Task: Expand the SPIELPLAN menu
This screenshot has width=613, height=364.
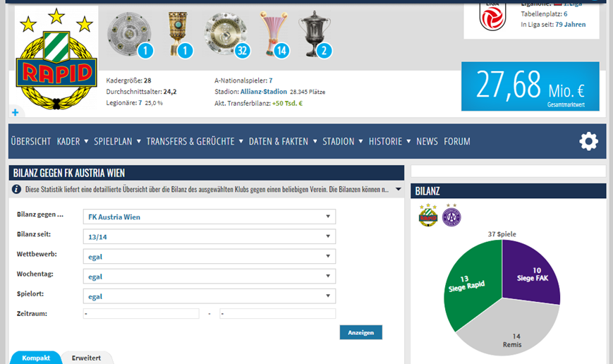Action: click(117, 141)
